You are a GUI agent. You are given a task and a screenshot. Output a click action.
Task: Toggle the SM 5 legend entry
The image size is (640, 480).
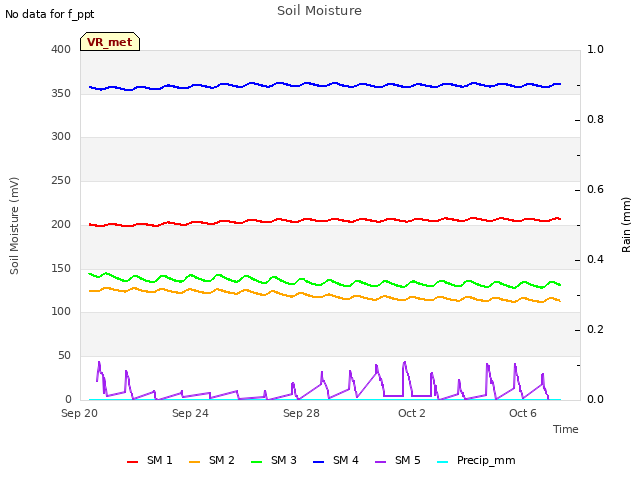click(398, 460)
